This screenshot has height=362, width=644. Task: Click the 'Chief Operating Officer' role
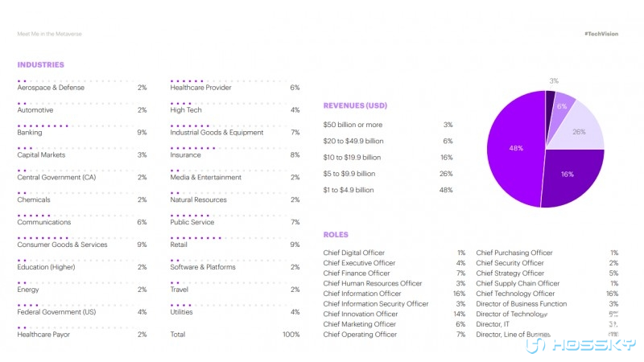(x=360, y=335)
